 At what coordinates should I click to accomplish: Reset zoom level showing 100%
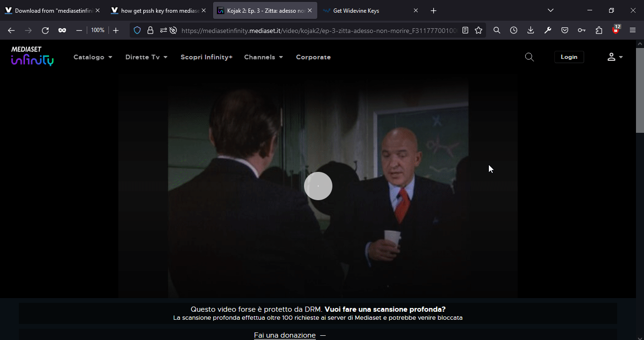tap(98, 30)
